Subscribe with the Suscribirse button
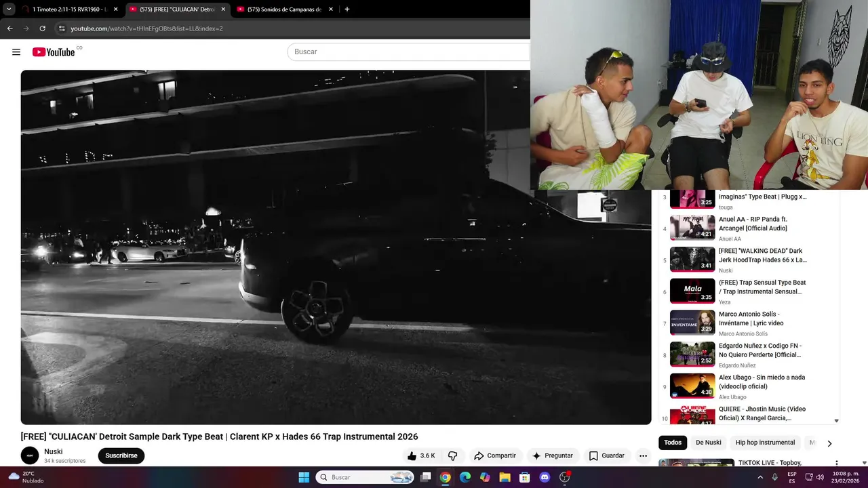868x488 pixels. point(121,455)
